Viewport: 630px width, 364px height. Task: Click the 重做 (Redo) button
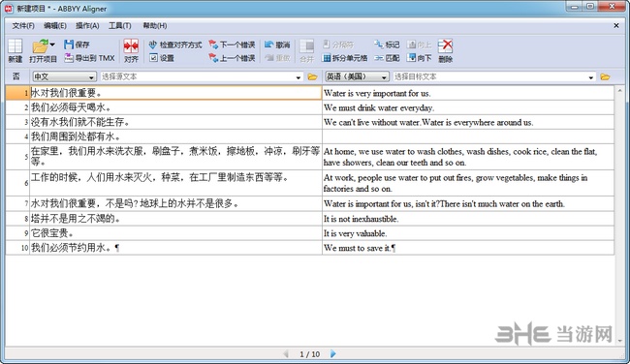coord(277,58)
